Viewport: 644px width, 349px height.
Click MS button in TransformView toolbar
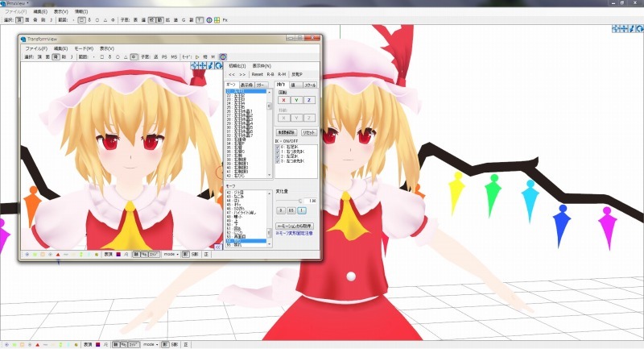174,56
